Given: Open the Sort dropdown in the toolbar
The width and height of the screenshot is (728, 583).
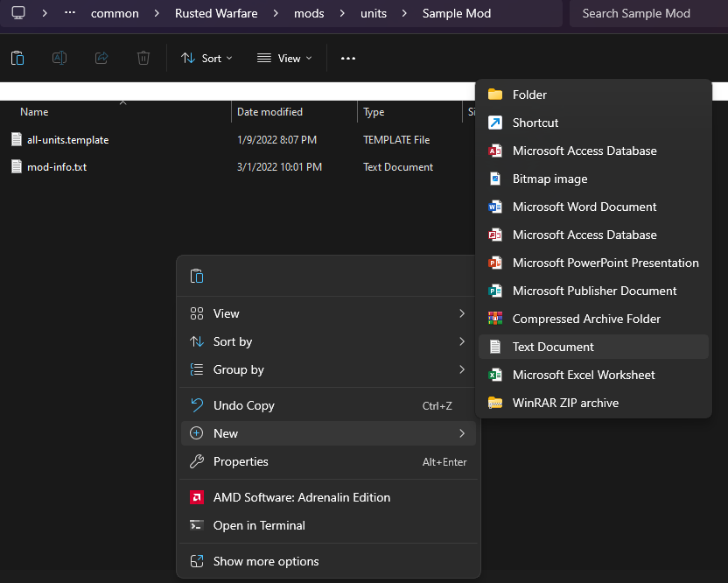Looking at the screenshot, I should click(206, 59).
